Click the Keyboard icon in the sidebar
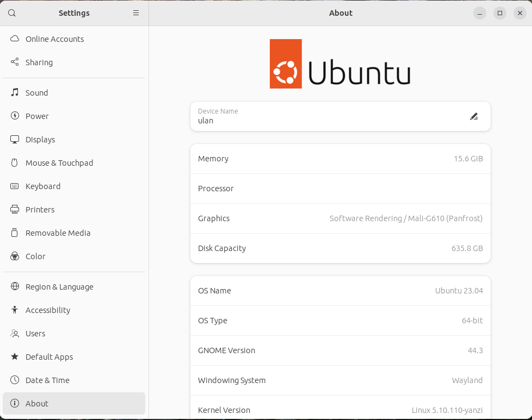 click(x=15, y=186)
